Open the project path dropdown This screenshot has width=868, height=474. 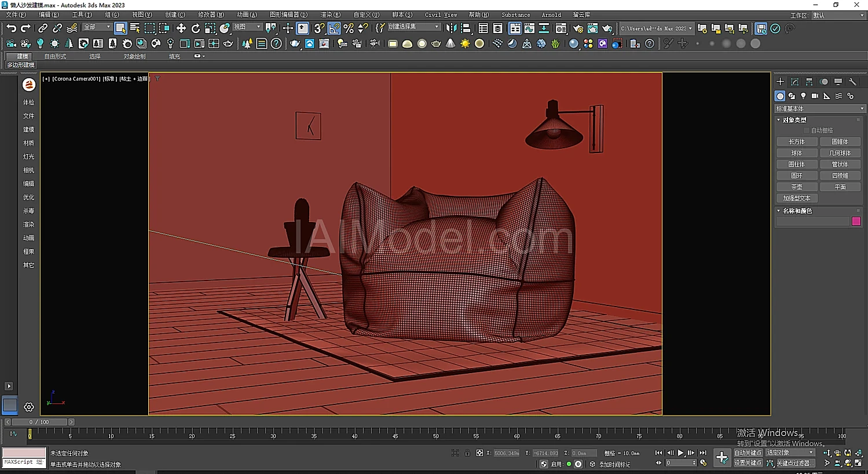[656, 28]
